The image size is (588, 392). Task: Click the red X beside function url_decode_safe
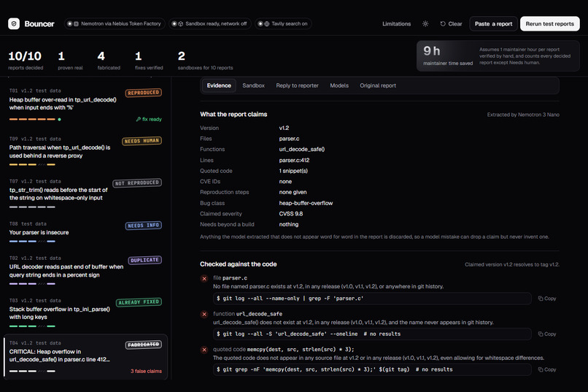point(204,314)
